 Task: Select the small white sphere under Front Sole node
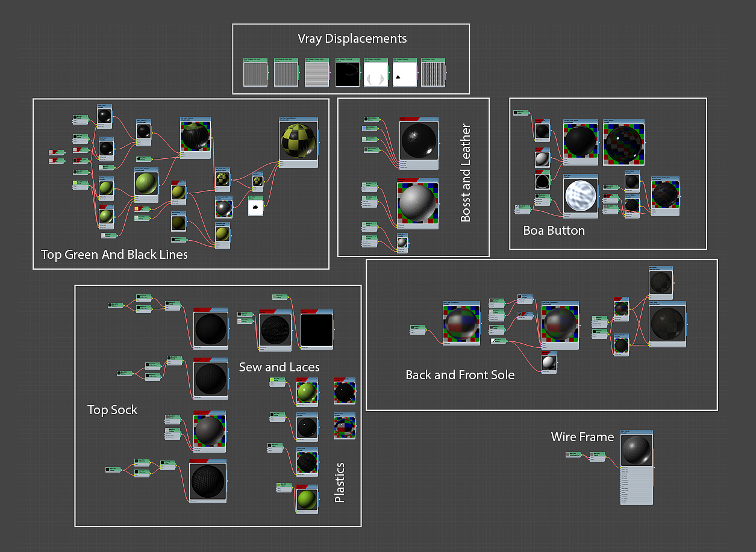tap(549, 362)
